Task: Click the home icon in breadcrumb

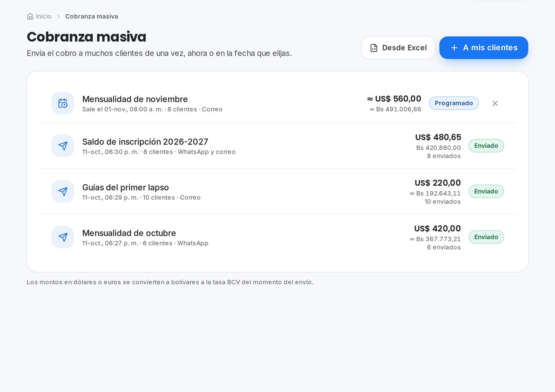Action: click(x=30, y=17)
